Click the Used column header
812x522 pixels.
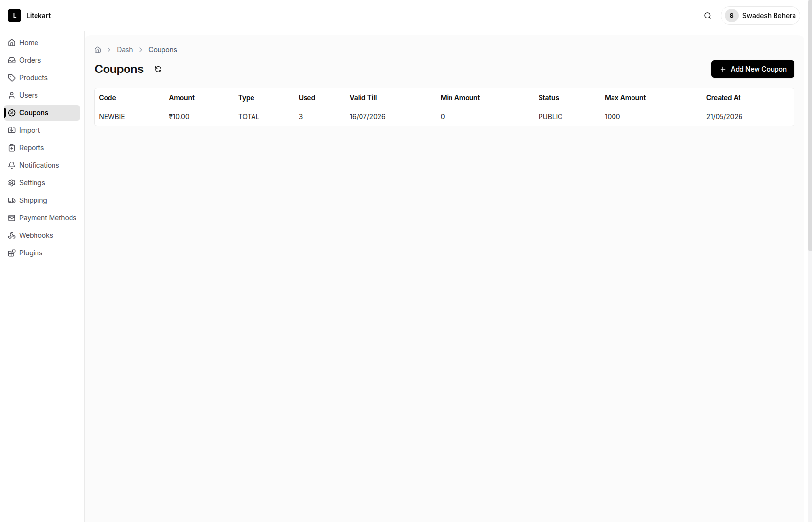pyautogui.click(x=307, y=98)
